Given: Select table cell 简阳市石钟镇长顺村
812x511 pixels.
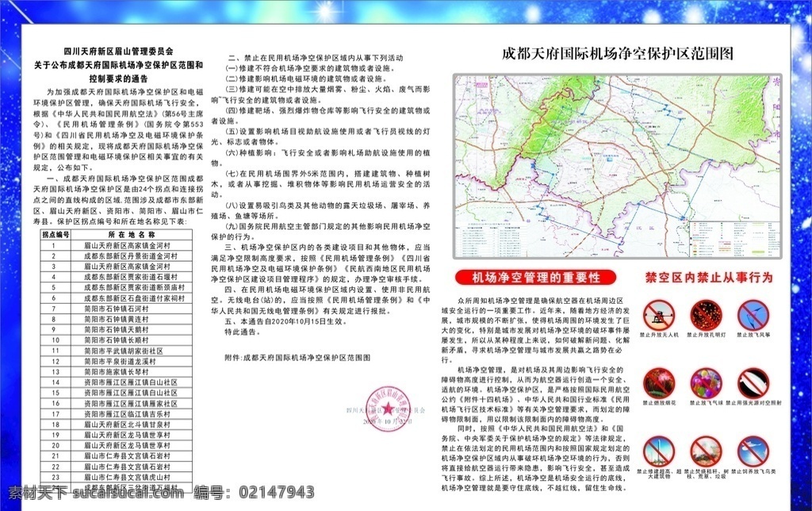Looking at the screenshot, I should (x=132, y=340).
